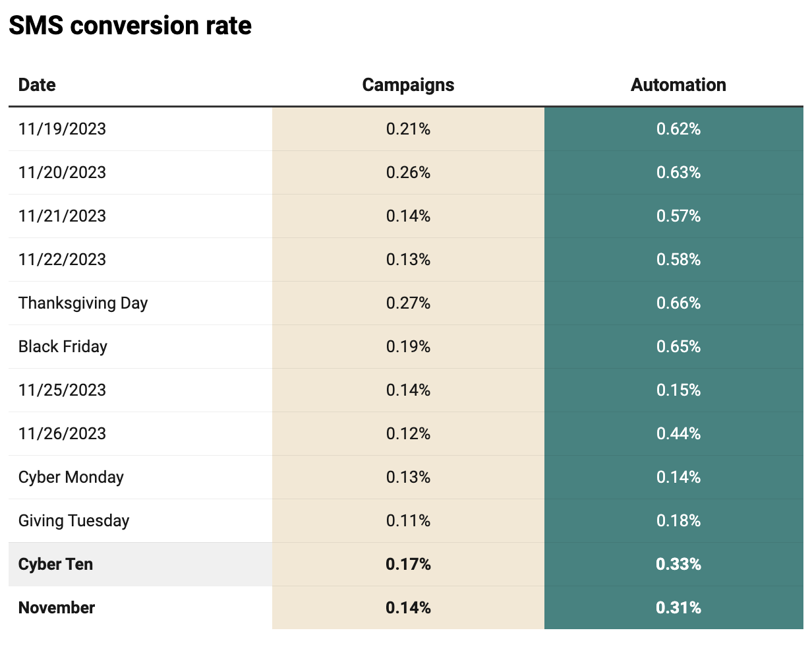Click the 0.27% Campaigns value for Thanksgiving
Screen dimensions: 812x645
pos(408,303)
